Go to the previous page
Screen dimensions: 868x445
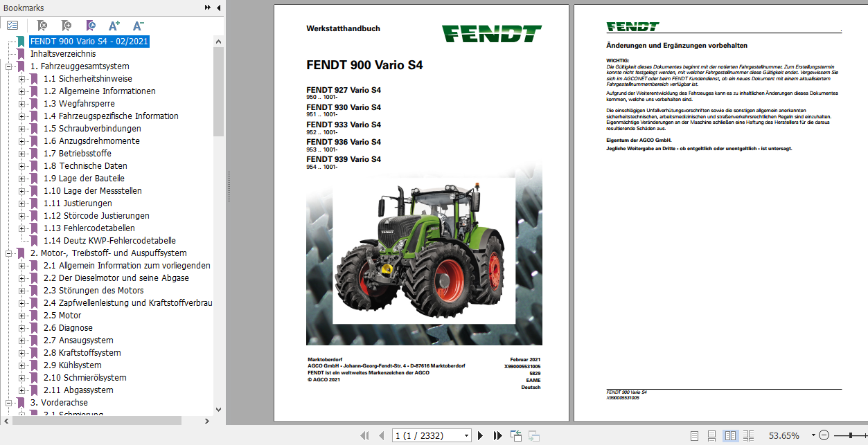click(x=381, y=435)
